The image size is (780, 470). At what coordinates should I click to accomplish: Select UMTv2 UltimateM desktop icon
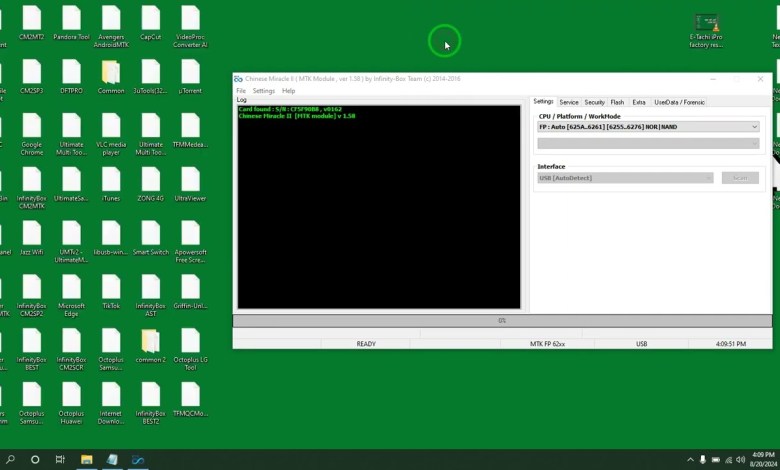71,242
